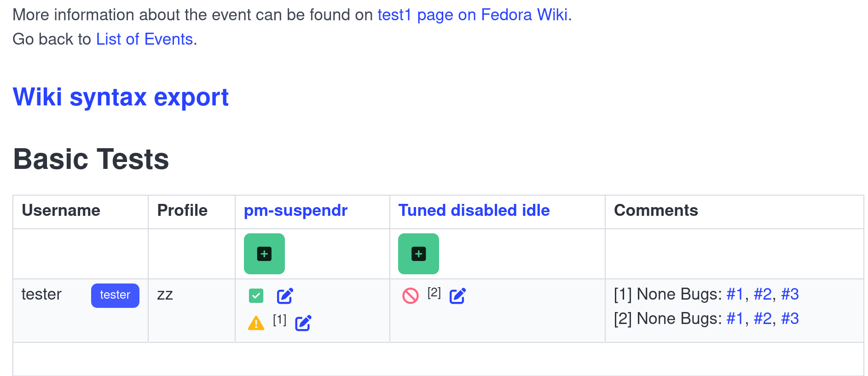This screenshot has height=376, width=868.
Task: Add result under Tuned disabled idle column
Action: point(418,254)
